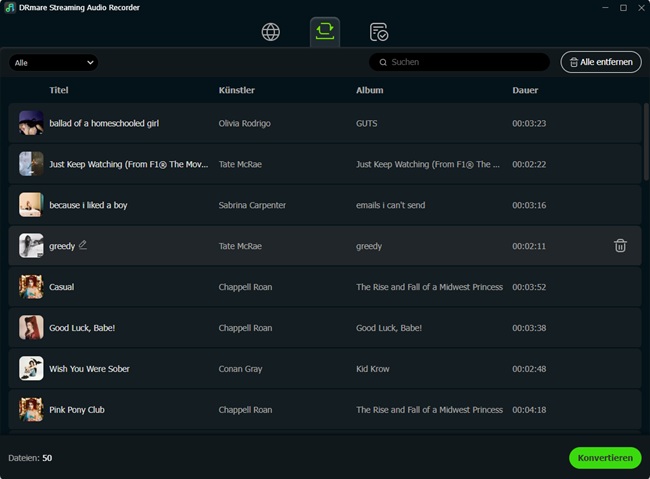Screen dimensions: 650x479
Task: Click the Dauer column header
Action: pos(525,90)
